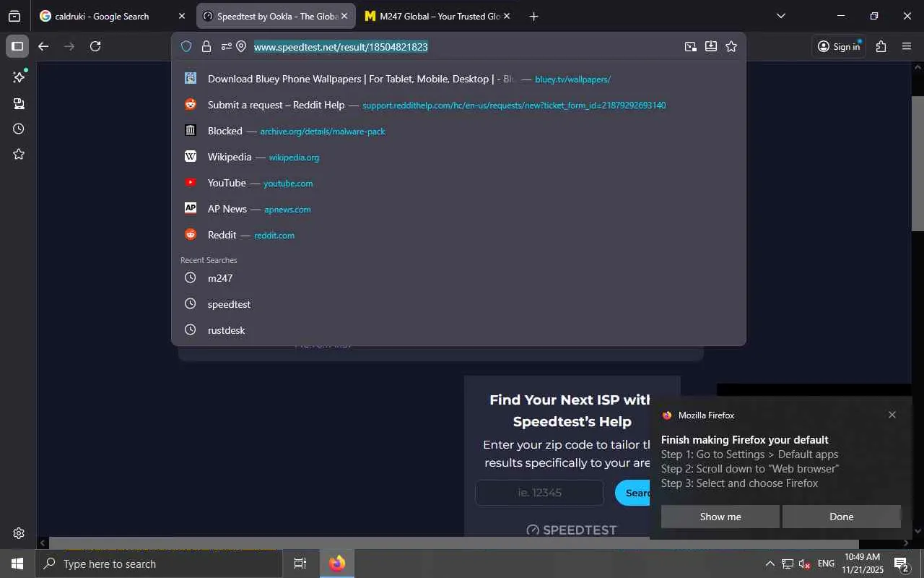924x578 pixels.
Task: Click the Windows taskbar search box
Action: point(159,564)
